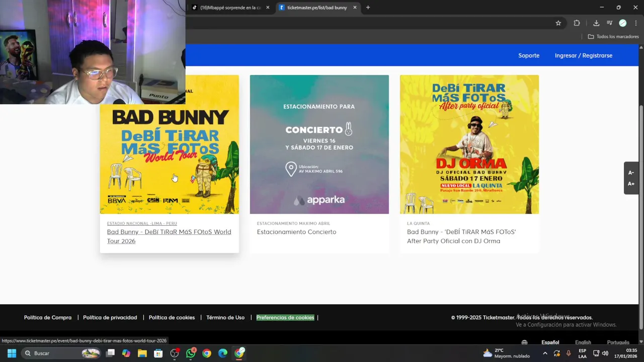Open the DJ Orma After Party poster
This screenshot has height=362, width=644.
(x=469, y=144)
